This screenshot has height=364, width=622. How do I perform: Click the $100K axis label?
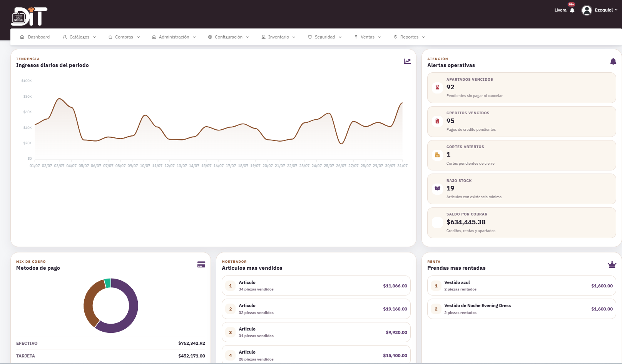[27, 81]
